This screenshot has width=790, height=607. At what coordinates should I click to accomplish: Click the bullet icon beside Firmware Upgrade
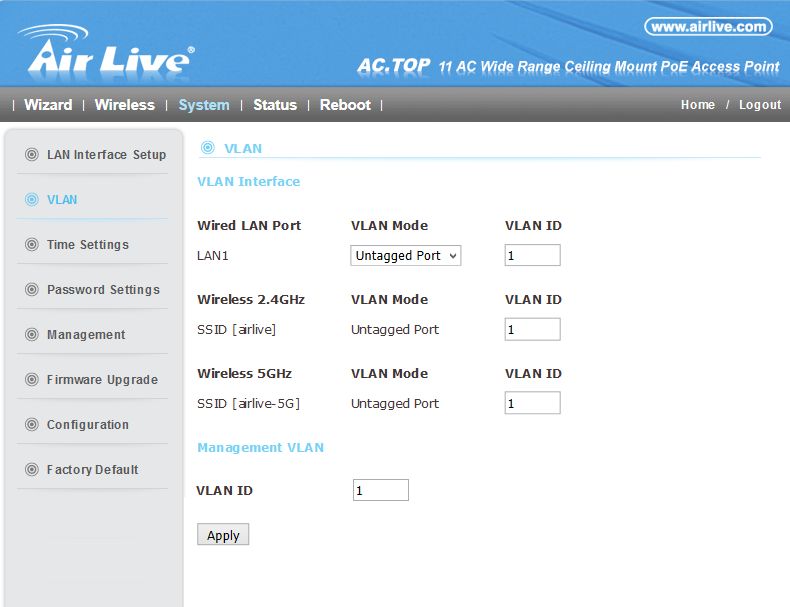coord(32,379)
